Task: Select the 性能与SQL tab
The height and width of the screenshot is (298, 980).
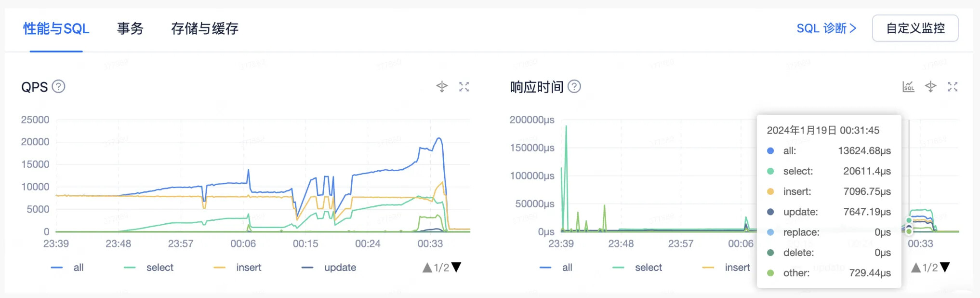Action: pyautogui.click(x=56, y=28)
